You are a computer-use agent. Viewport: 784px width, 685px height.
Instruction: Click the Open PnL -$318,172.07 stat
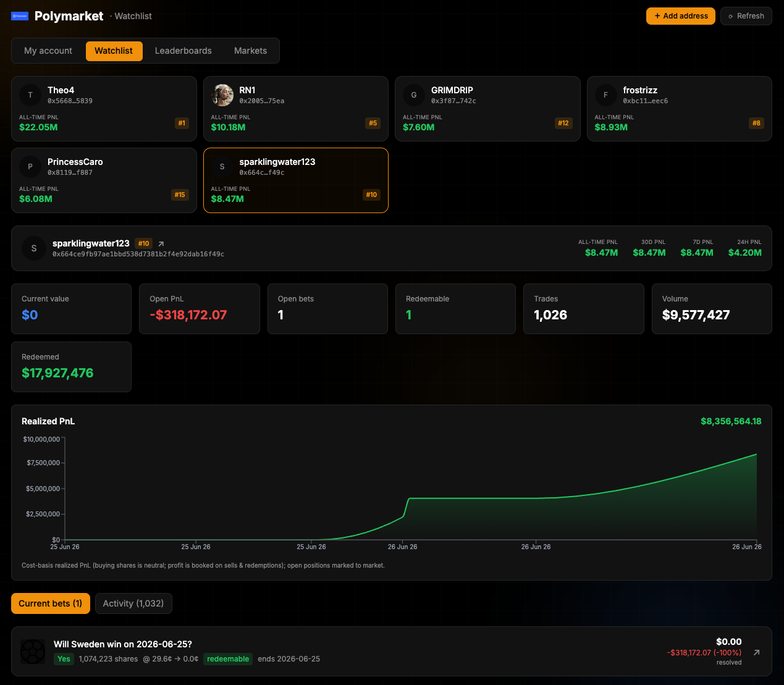(200, 309)
